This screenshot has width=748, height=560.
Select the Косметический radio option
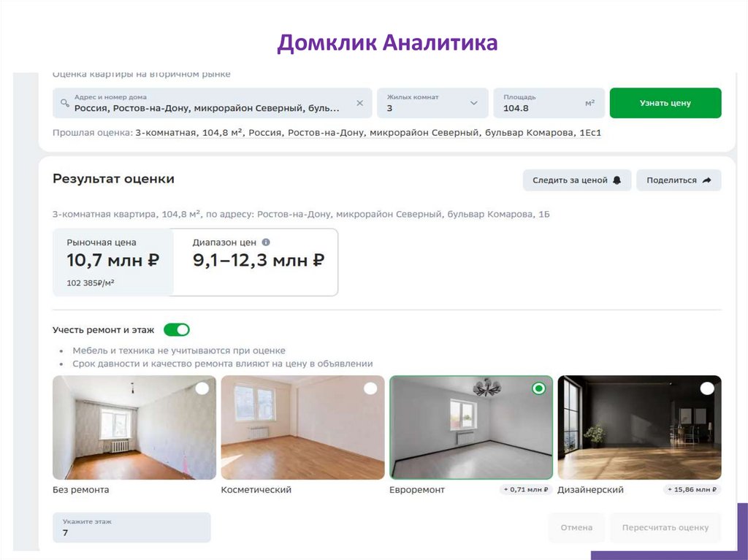point(370,388)
